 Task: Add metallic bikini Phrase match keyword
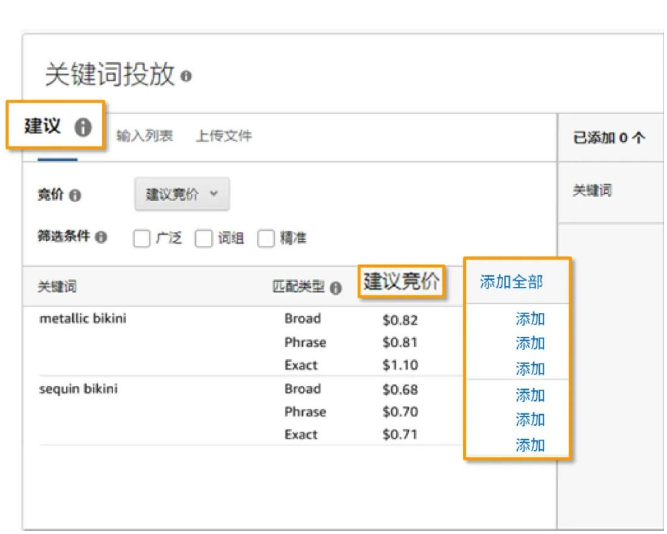(x=530, y=344)
